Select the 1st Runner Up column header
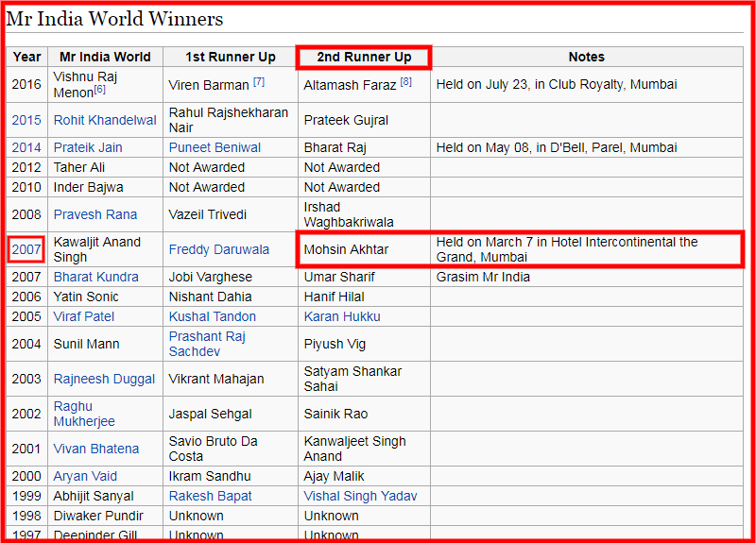The width and height of the screenshot is (756, 543). 231,57
